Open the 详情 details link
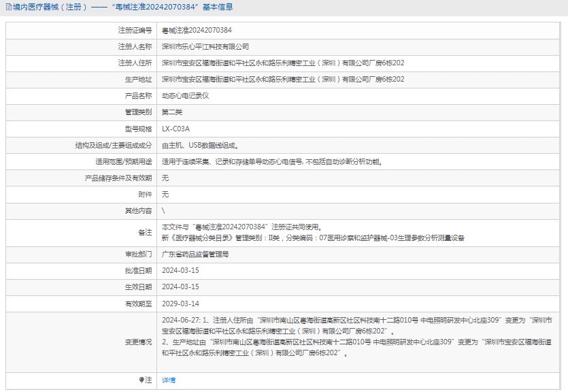568x392 pixels. click(x=169, y=380)
